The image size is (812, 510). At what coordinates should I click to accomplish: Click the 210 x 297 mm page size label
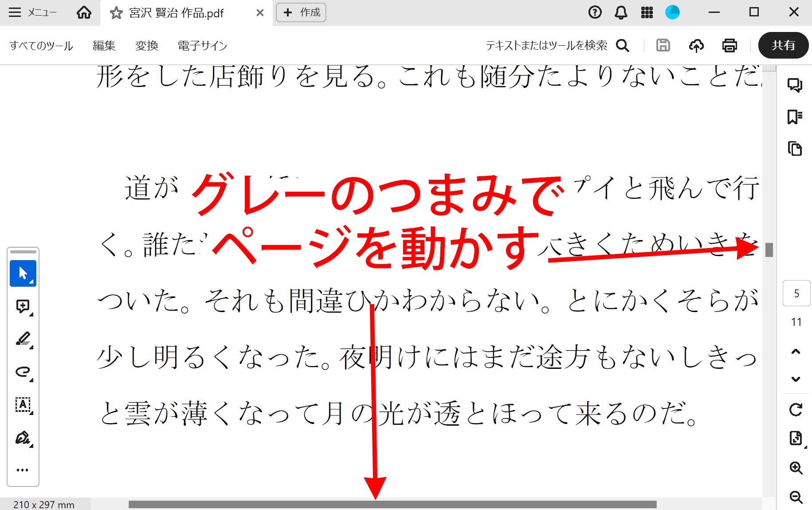click(44, 505)
